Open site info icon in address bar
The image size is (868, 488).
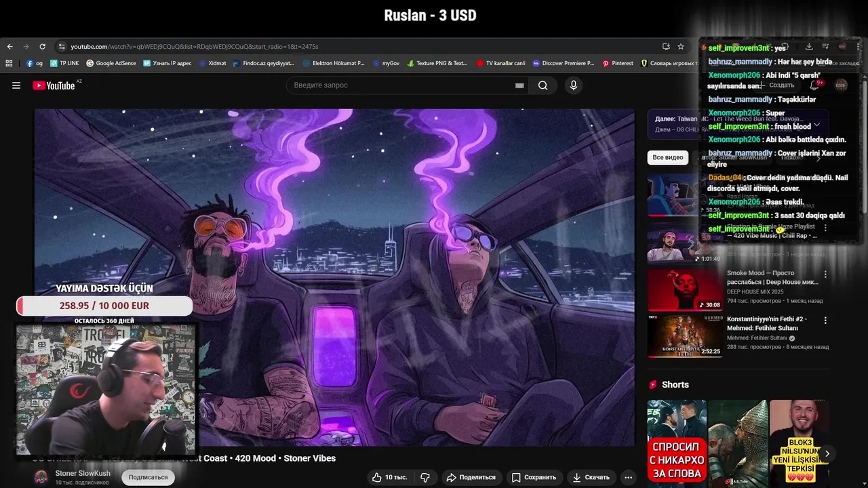coord(62,47)
